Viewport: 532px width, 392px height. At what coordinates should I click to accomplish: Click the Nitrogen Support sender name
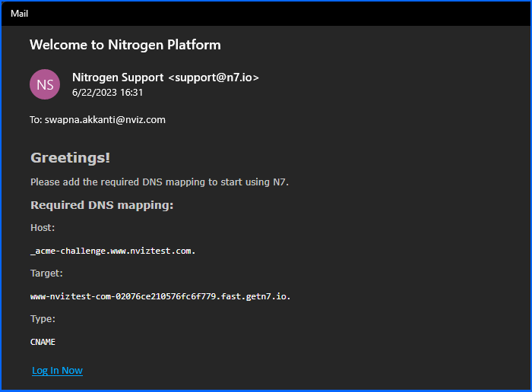117,77
